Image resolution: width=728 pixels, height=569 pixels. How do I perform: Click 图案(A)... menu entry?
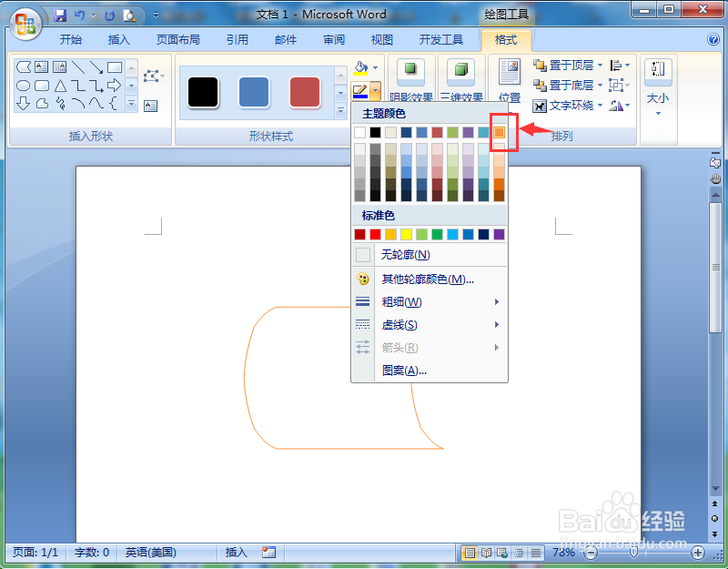pyautogui.click(x=430, y=371)
